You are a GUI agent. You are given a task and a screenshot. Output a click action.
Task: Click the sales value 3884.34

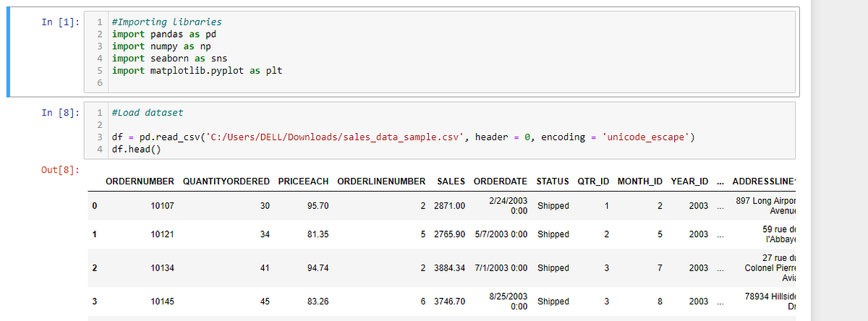coord(449,268)
